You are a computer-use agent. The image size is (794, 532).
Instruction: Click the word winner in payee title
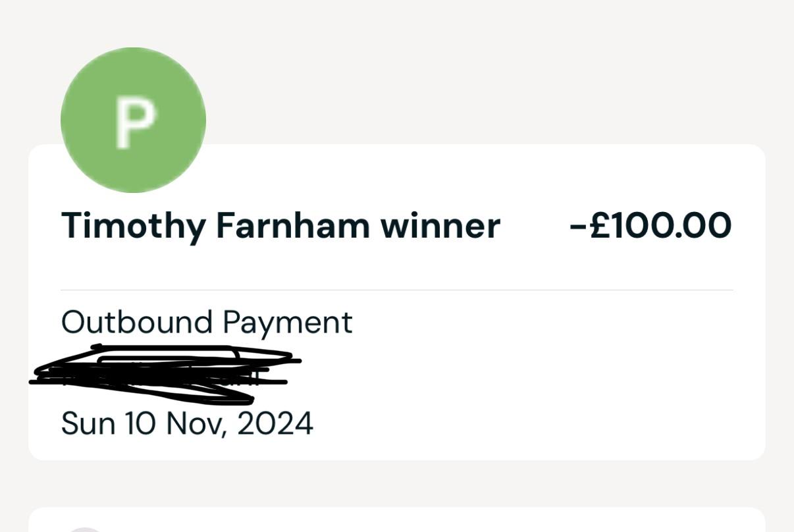coord(440,226)
